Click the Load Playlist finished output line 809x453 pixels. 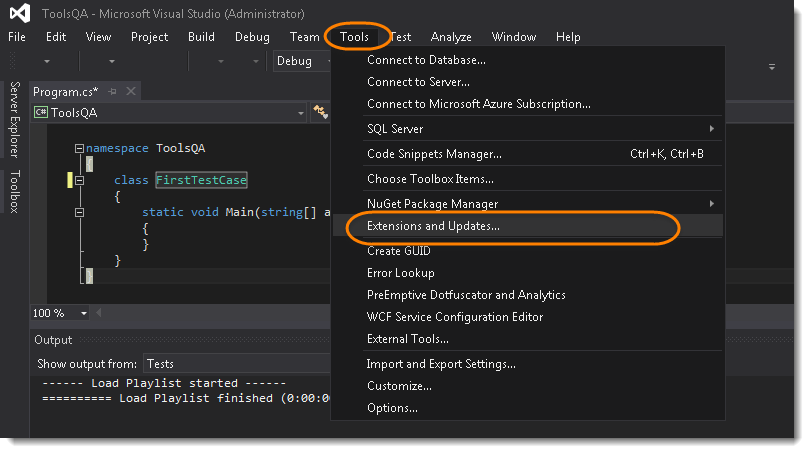(x=186, y=398)
